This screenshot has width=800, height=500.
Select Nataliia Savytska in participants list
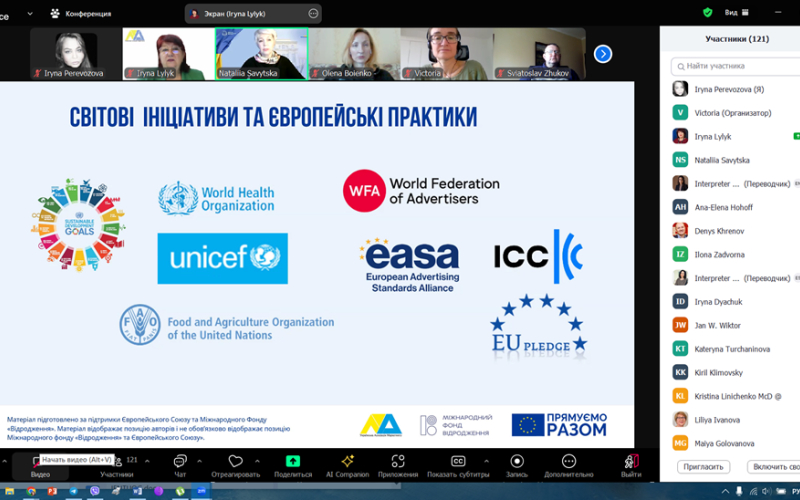coord(733,160)
